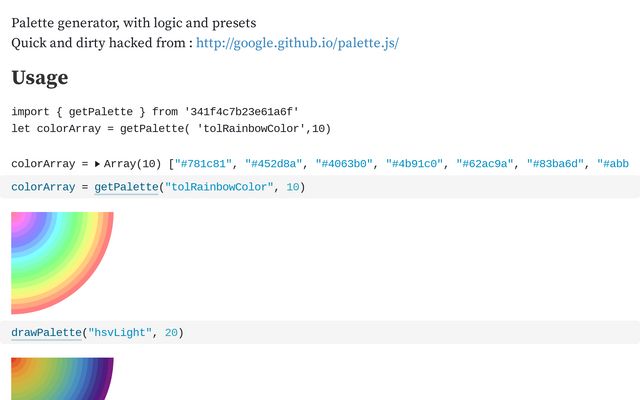Click the import getPalette code line

[155, 112]
